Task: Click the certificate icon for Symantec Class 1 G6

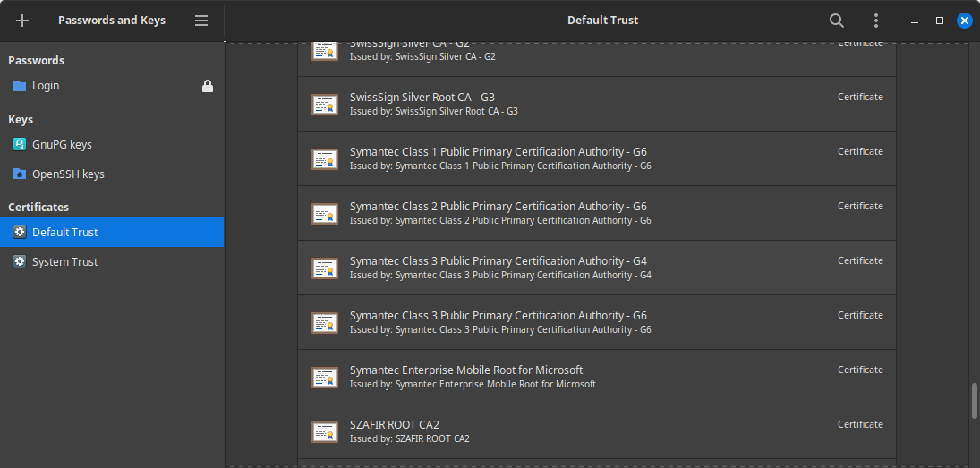Action: (324, 158)
